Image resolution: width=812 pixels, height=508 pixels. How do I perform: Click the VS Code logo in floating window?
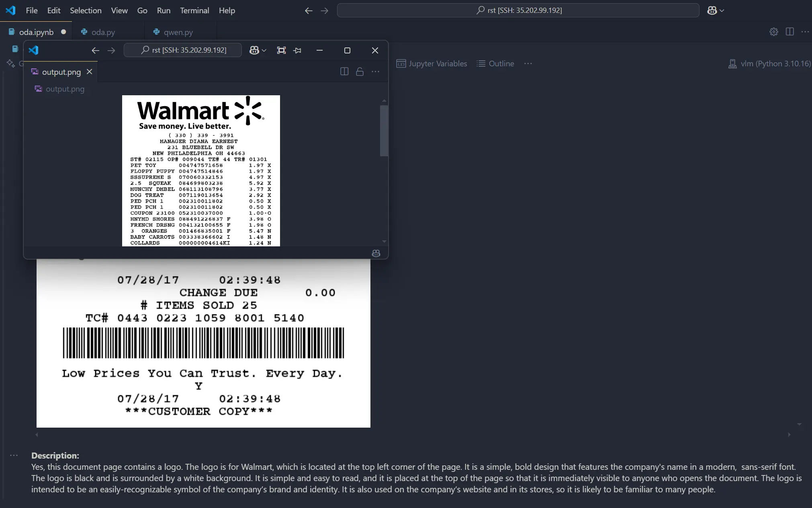tap(34, 50)
